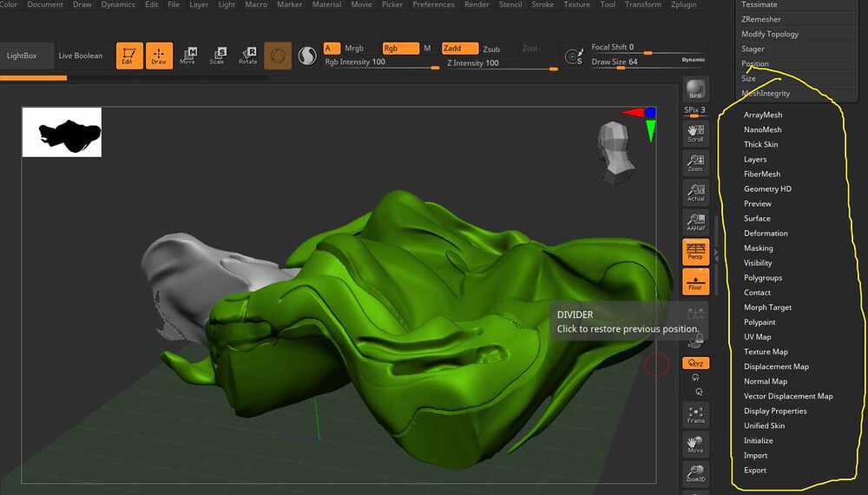The image size is (868, 495).
Task: Click the BPR render button
Action: (x=695, y=89)
